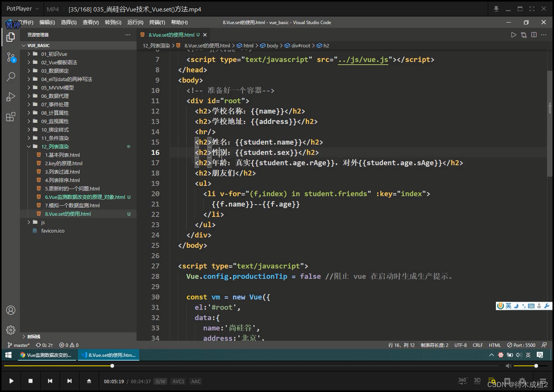Click the div#root breadcrumb item

[298, 46]
